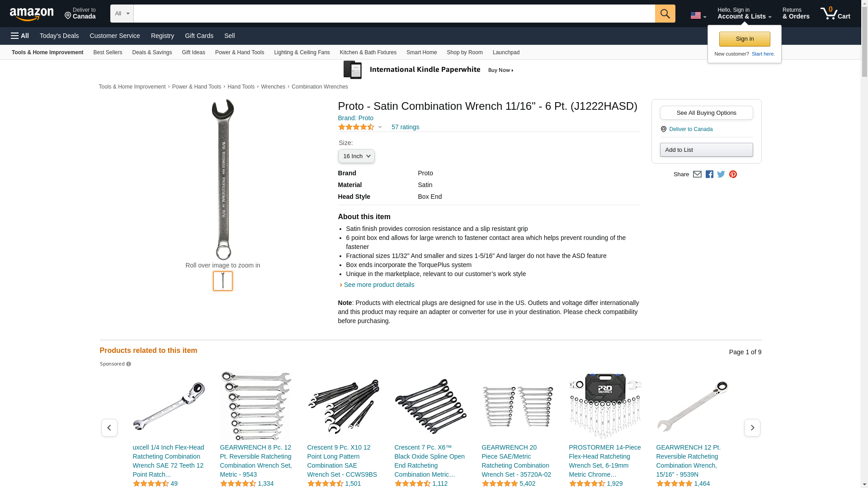Open the 57 ratings link
Image resolution: width=868 pixels, height=488 pixels.
pyautogui.click(x=405, y=127)
